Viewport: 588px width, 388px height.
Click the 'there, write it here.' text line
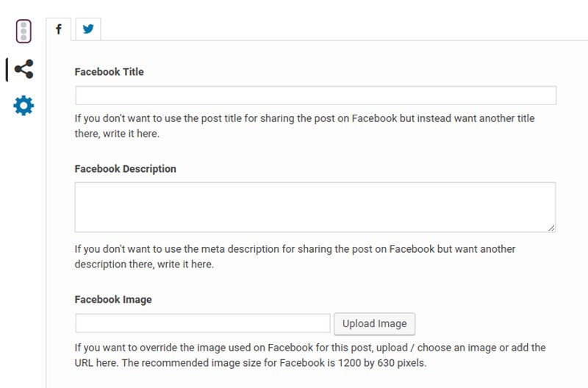click(x=117, y=134)
